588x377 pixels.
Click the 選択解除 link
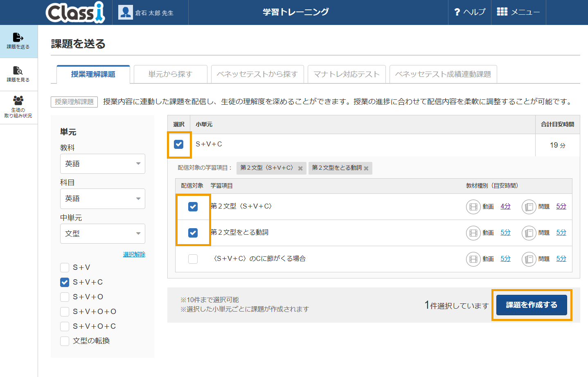point(134,254)
